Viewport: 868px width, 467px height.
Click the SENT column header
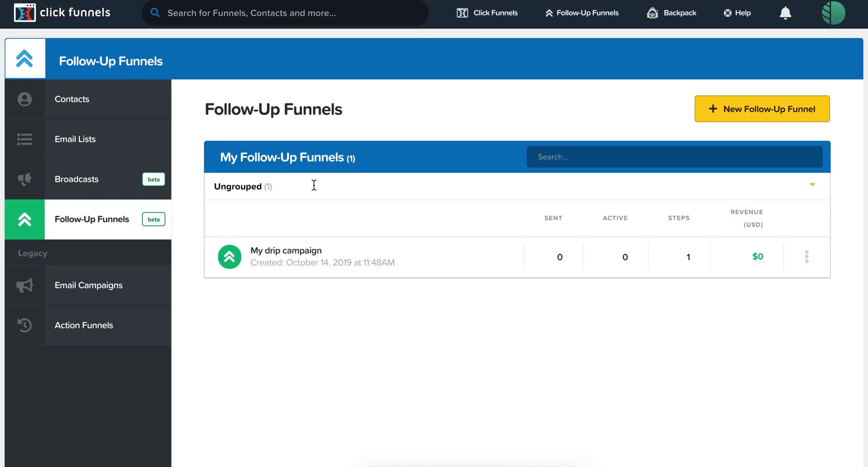pos(553,218)
